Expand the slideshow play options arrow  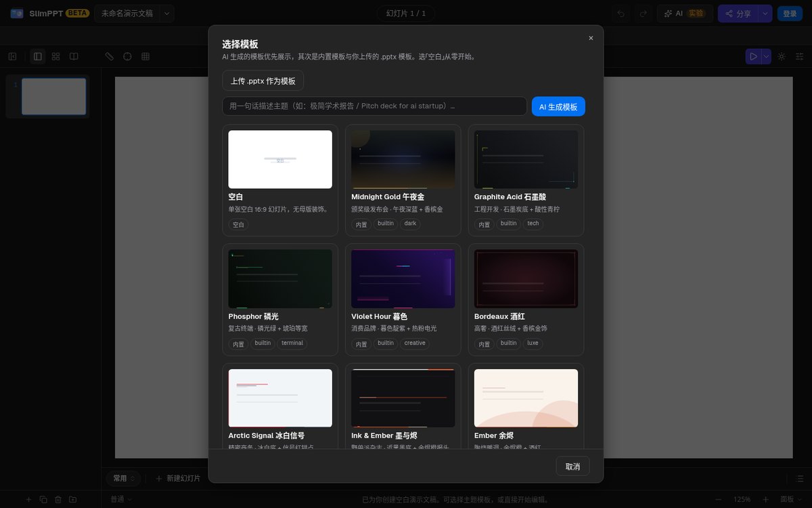coord(767,56)
